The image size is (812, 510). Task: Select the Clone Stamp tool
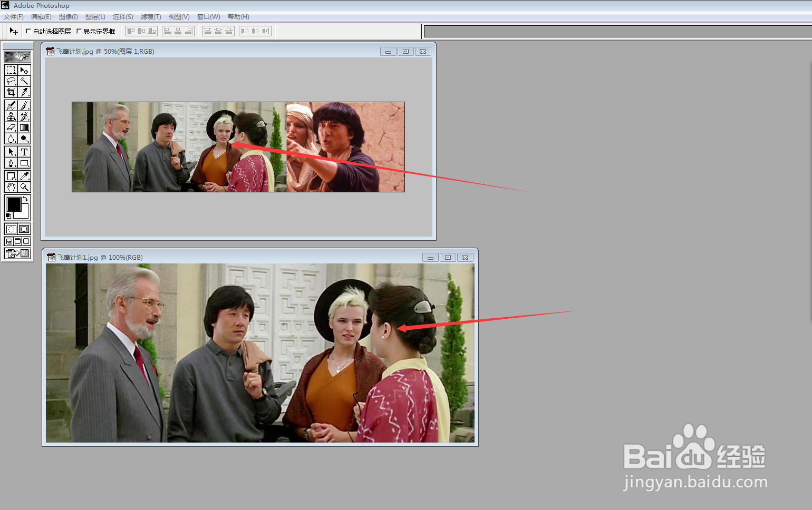click(x=11, y=116)
